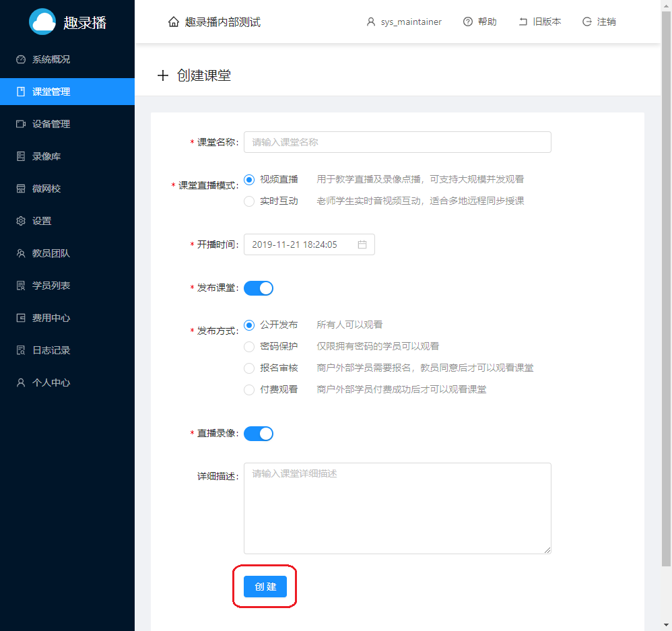Viewport: 672px width, 631px height.
Task: Click the 创建课堂 page heading
Action: click(204, 76)
